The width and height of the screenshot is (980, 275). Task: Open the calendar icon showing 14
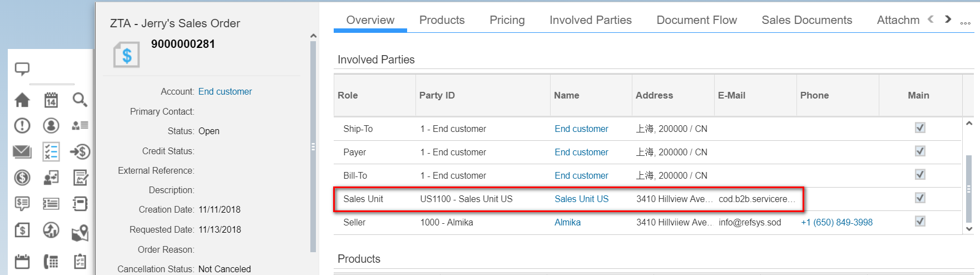click(x=51, y=100)
